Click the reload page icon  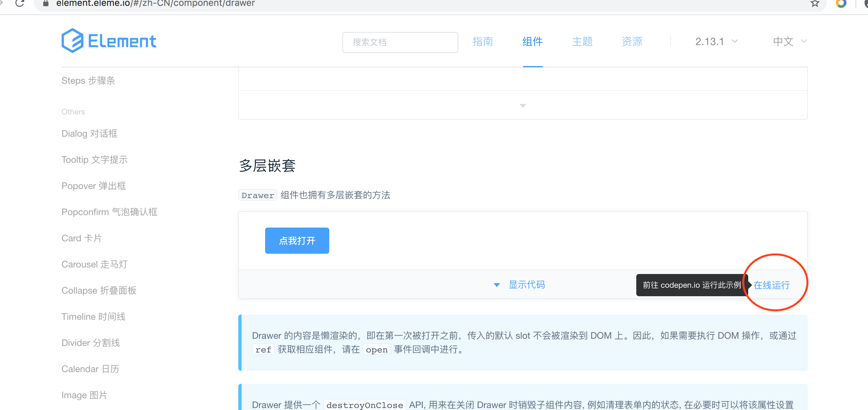(x=20, y=3)
